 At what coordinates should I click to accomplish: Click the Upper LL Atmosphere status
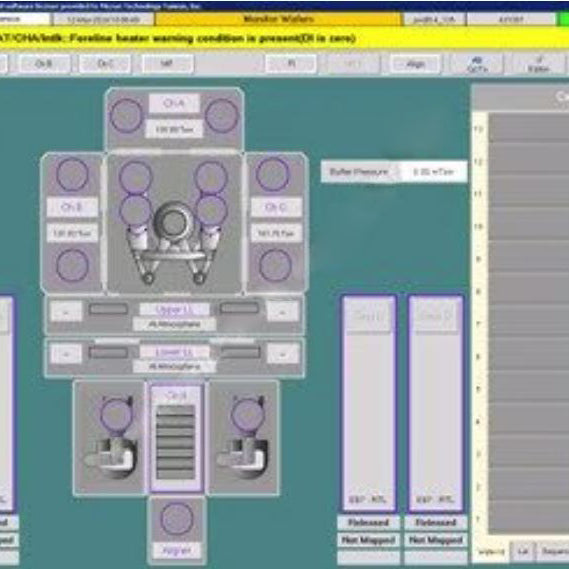pyautogui.click(x=174, y=324)
